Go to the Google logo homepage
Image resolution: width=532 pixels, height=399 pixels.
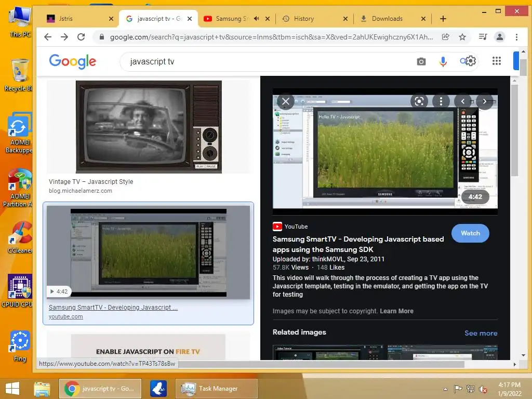[x=73, y=61]
